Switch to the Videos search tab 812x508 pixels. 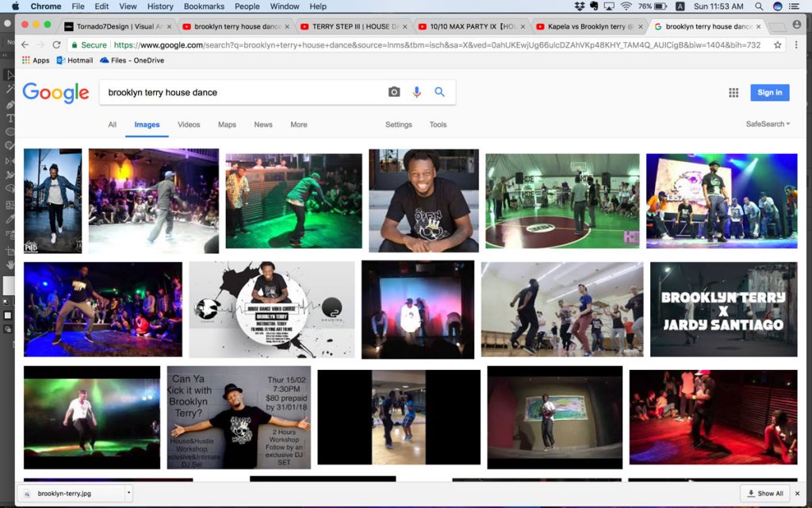pos(189,125)
